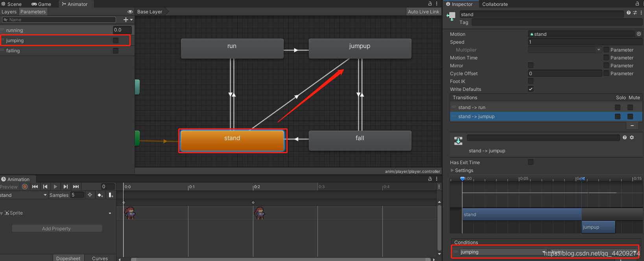Screen dimensions: 644x261
Task: Select the jumpup state node
Action: (360, 48)
